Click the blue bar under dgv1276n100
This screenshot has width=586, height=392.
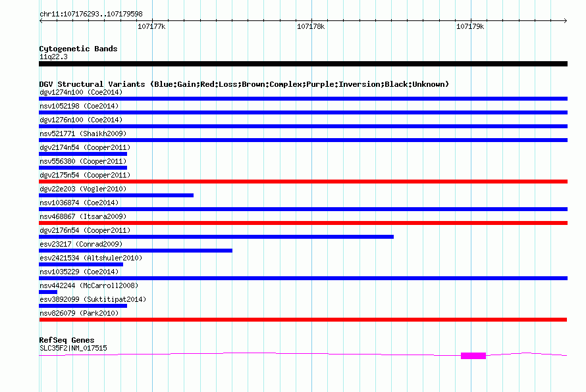pos(303,126)
